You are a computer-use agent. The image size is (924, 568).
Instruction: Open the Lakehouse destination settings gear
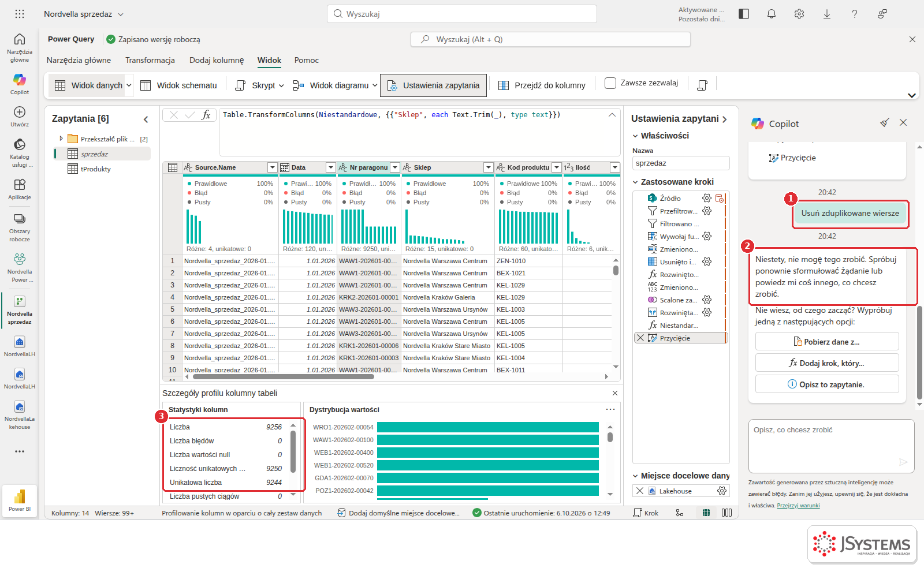tap(722, 491)
